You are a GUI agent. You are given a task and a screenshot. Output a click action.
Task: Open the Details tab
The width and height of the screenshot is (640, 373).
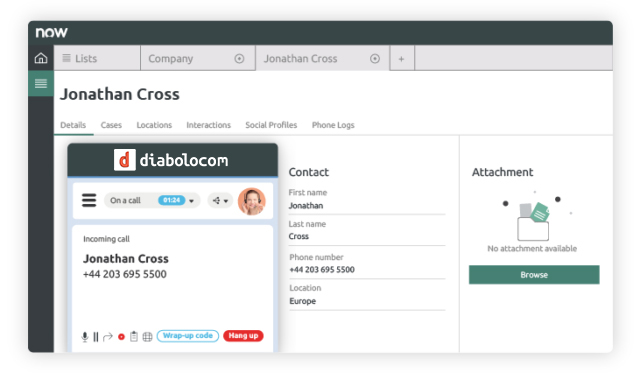(x=73, y=125)
